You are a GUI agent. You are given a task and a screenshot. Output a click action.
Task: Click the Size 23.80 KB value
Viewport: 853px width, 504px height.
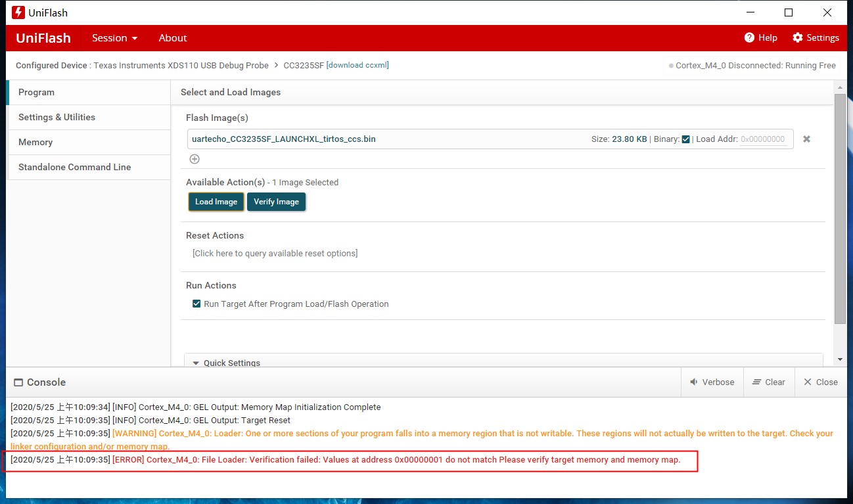(x=629, y=139)
